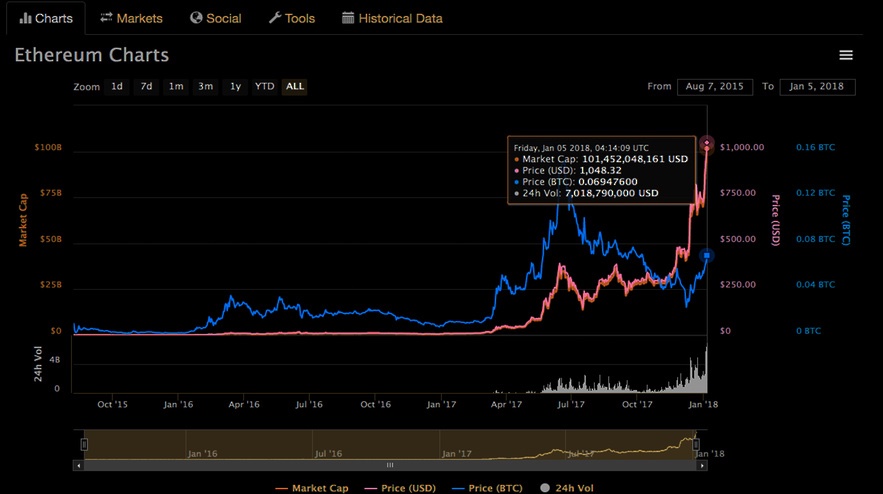Open the Historical Data tab
883x494 pixels.
(x=392, y=19)
